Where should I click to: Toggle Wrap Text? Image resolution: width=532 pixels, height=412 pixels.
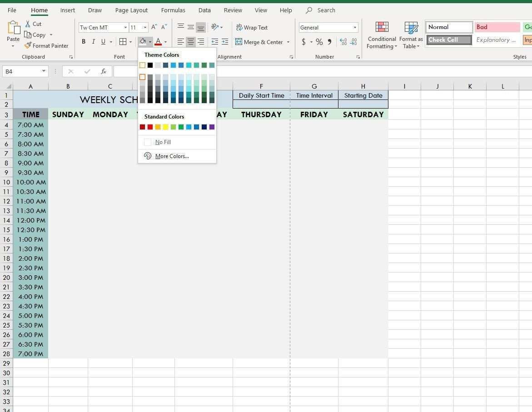[252, 28]
